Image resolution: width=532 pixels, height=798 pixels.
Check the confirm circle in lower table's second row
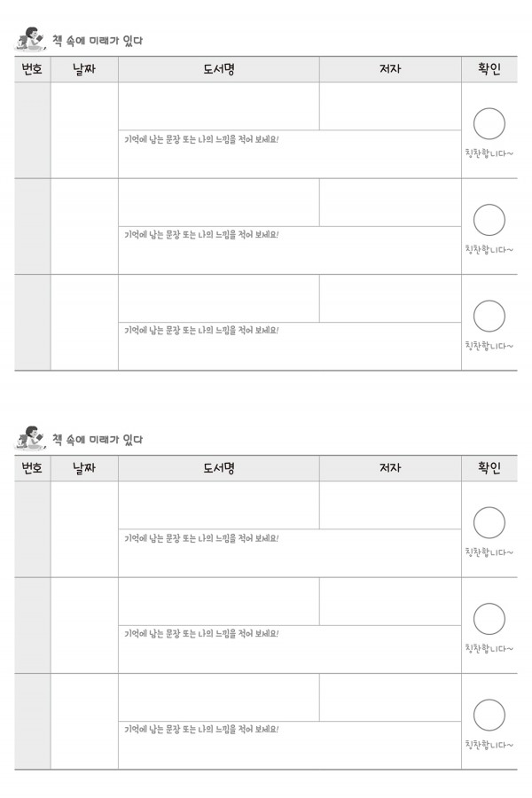pyautogui.click(x=489, y=619)
